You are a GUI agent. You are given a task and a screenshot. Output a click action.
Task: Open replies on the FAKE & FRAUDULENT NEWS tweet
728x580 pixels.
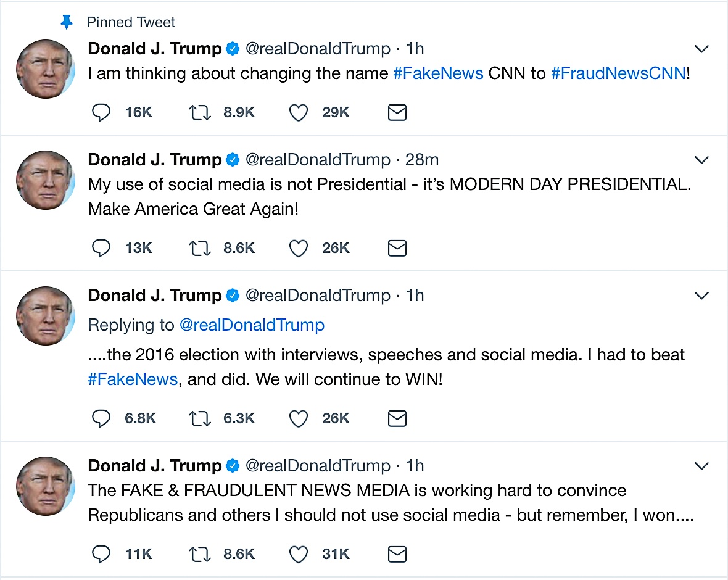[101, 554]
